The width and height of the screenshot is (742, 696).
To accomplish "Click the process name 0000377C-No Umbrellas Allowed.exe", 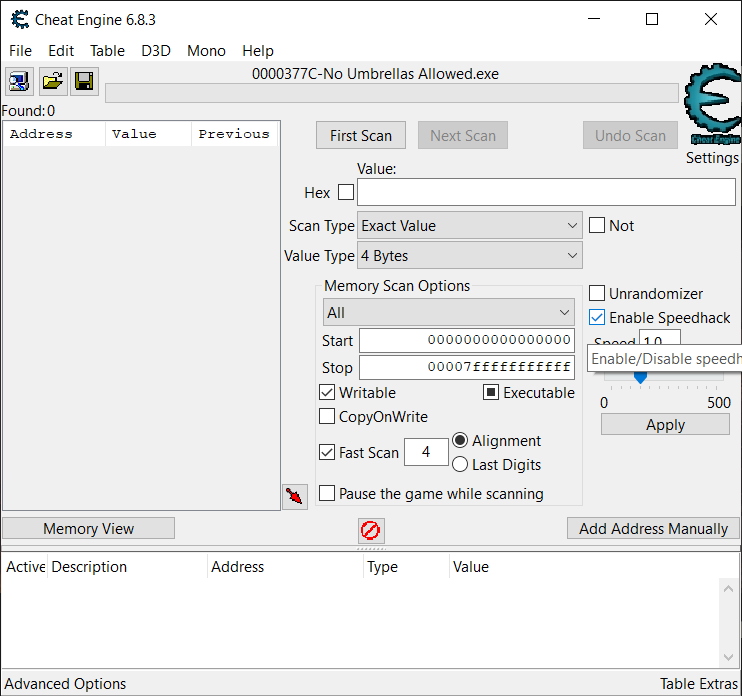I will click(x=375, y=74).
